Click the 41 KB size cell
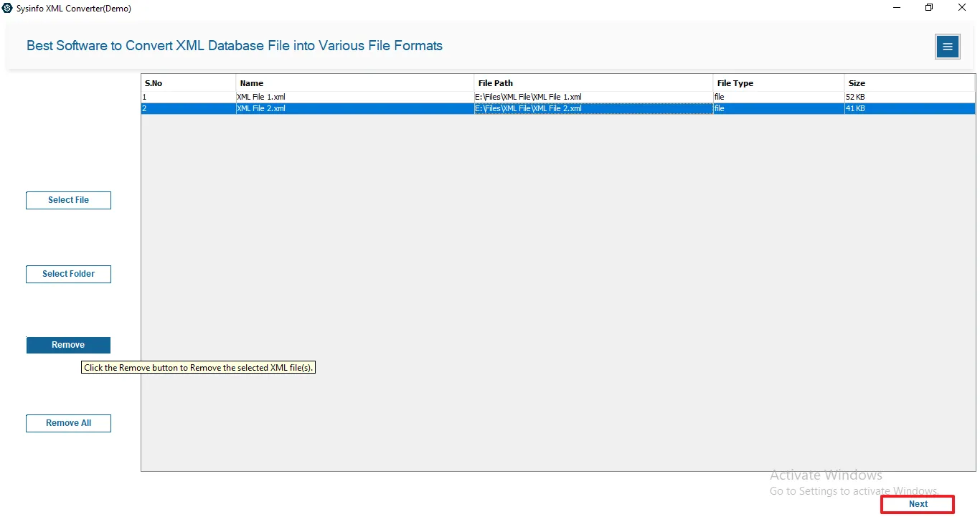Viewport: 980px width, 522px height. point(856,108)
